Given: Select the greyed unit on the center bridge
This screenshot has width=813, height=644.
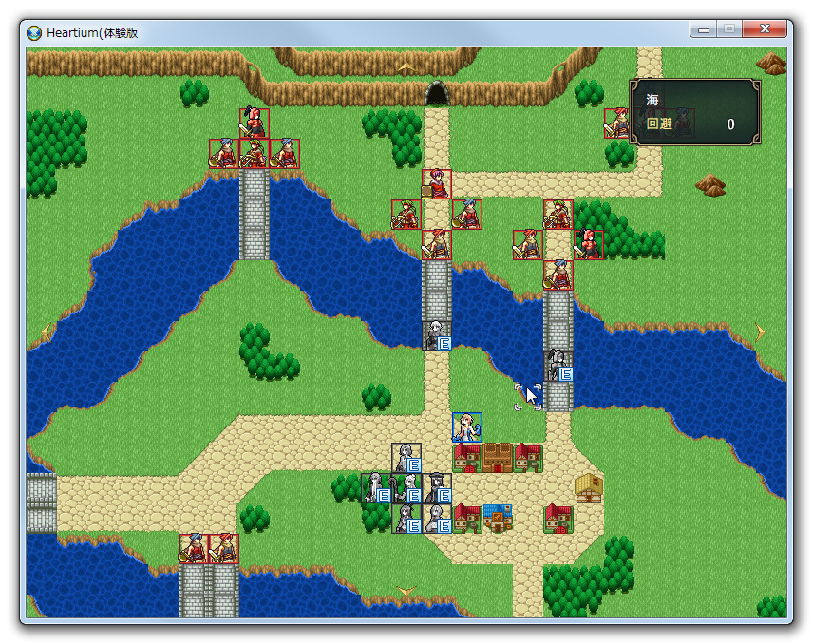Looking at the screenshot, I should (437, 336).
